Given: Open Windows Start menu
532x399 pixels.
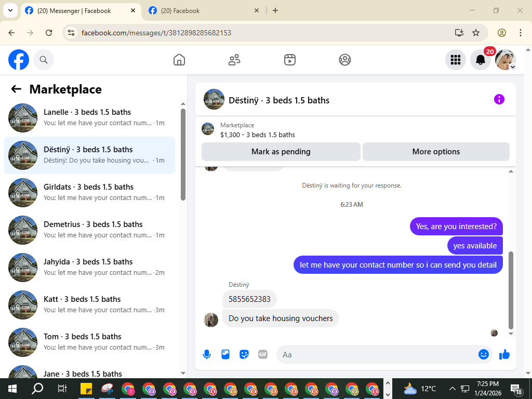Looking at the screenshot, I should click(x=12, y=389).
